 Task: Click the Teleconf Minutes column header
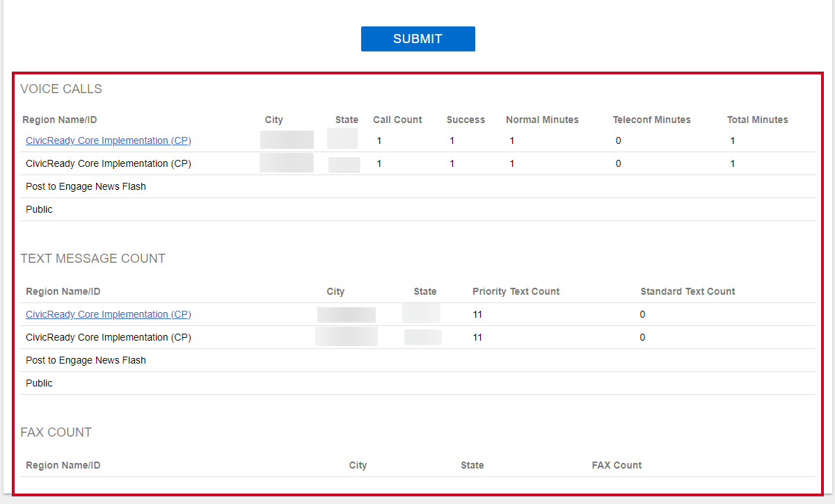tap(652, 120)
